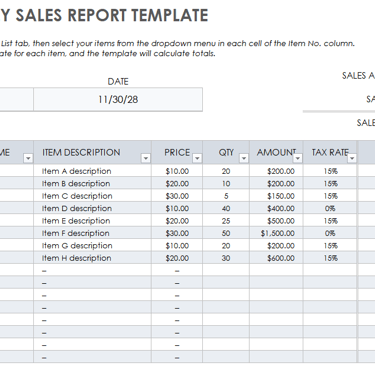Click the first empty description row below Item H
The width and height of the screenshot is (375, 366).
pyautogui.click(x=92, y=271)
